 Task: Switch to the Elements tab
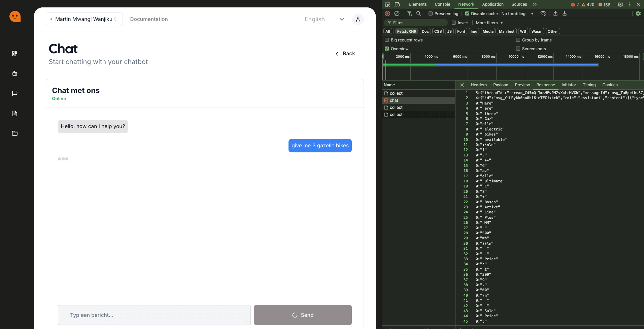coord(418,4)
